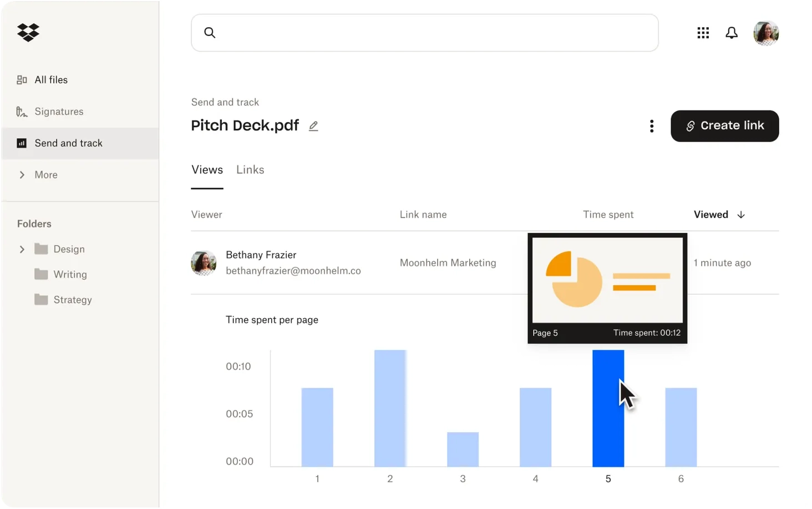
Task: Open the three-dot more options menu
Action: [x=652, y=126]
